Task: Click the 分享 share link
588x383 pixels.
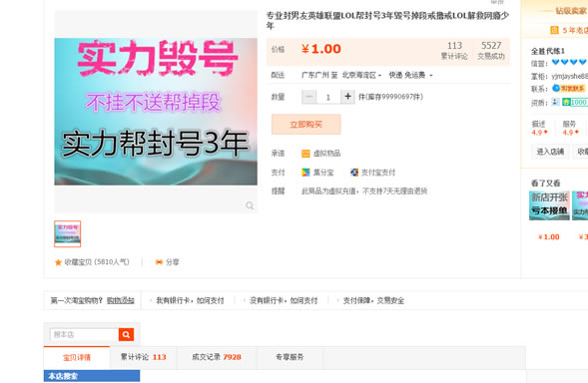Action: pyautogui.click(x=172, y=262)
